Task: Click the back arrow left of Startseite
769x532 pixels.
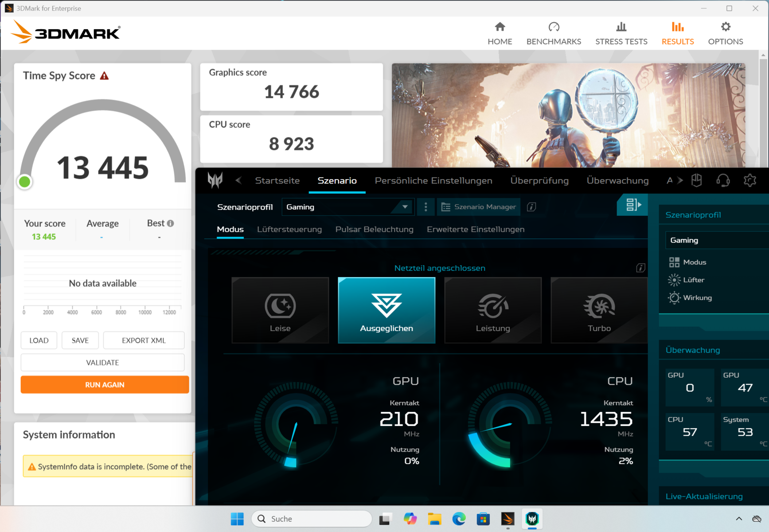Action: [x=238, y=180]
